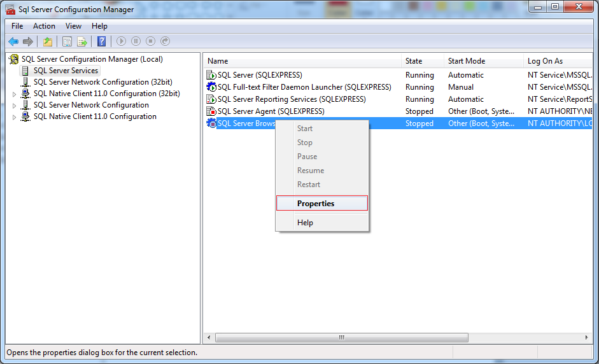The image size is (599, 364).
Task: Choose Properties from the context menu
Action: pyautogui.click(x=322, y=203)
